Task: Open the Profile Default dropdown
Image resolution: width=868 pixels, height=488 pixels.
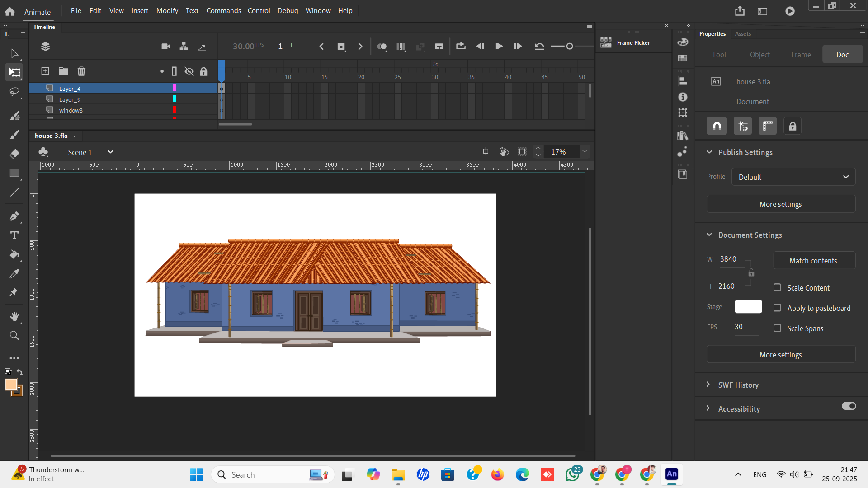Action: [793, 177]
